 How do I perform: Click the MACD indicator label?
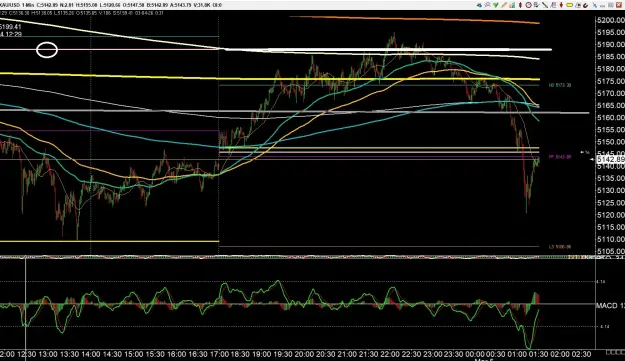(610, 306)
